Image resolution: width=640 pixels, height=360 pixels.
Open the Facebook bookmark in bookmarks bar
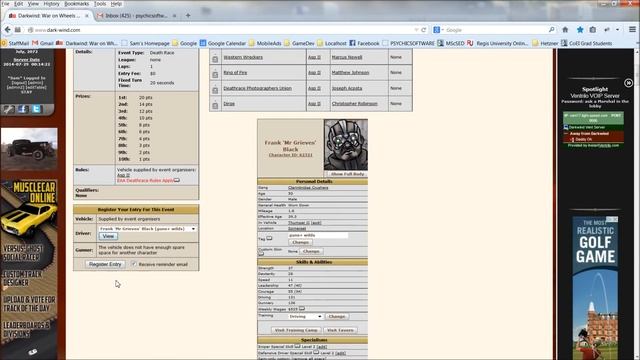click(x=364, y=43)
